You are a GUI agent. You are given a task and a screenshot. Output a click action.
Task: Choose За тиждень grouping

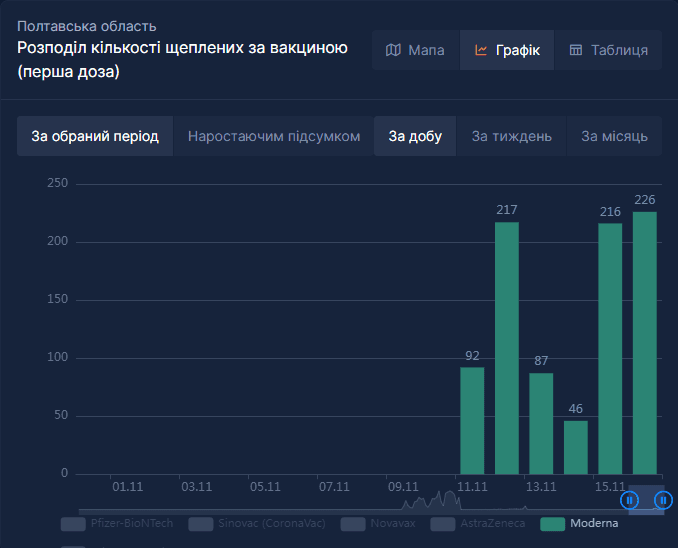coord(512,136)
